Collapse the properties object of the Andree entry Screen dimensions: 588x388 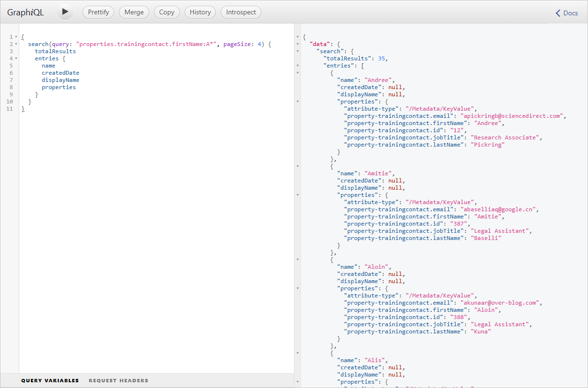[297, 102]
